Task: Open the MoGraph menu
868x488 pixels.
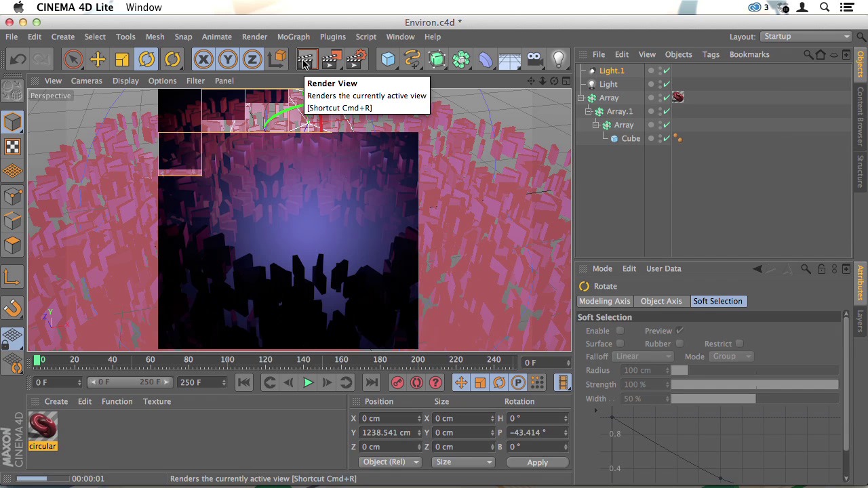Action: [293, 37]
